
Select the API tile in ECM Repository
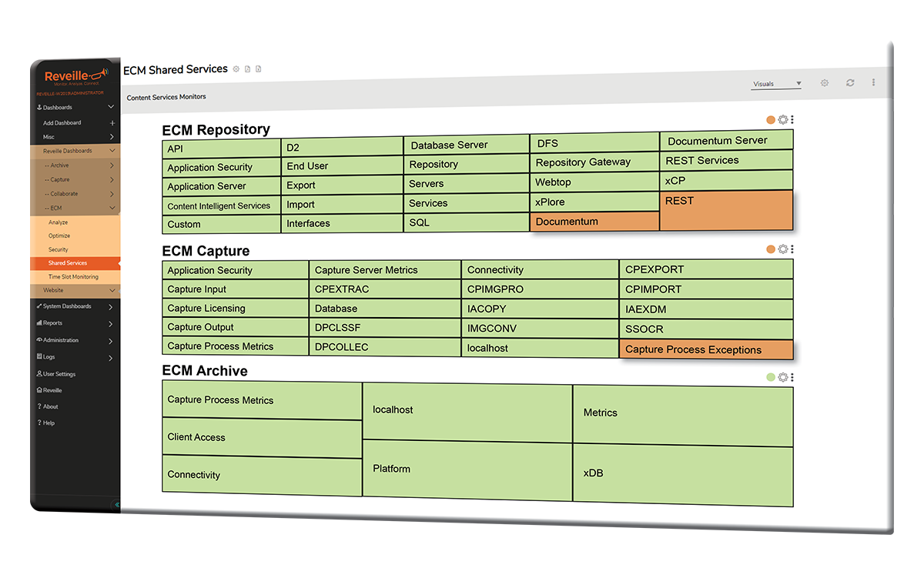(x=222, y=149)
